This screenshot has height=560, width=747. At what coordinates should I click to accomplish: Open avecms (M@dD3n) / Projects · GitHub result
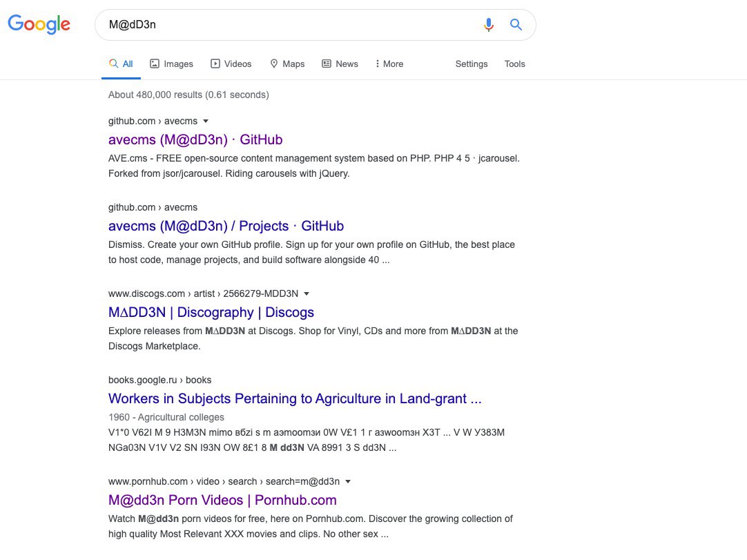(226, 226)
